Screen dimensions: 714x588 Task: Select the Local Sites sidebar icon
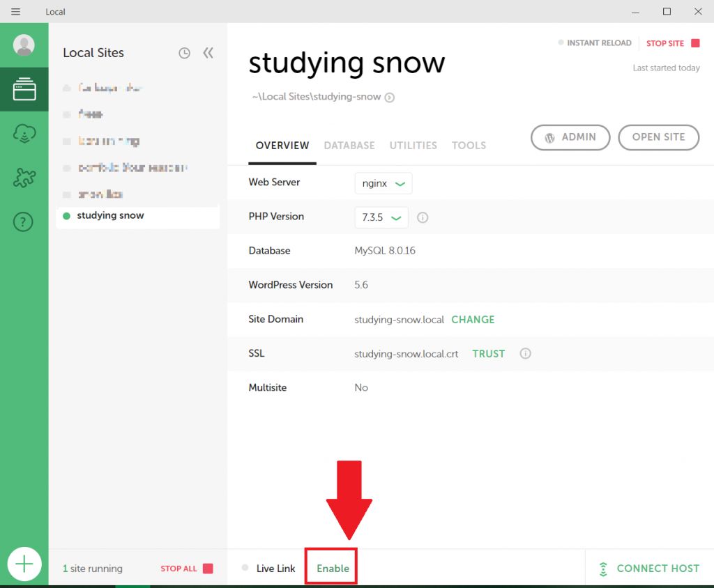click(24, 89)
